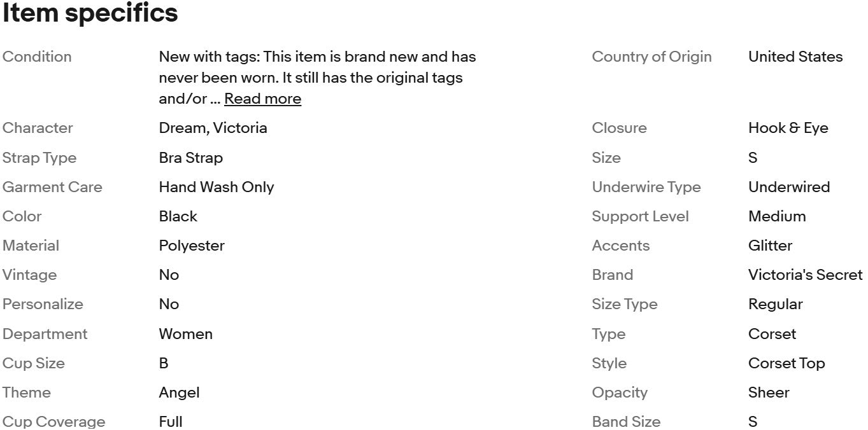The width and height of the screenshot is (868, 430).
Task: Select the Dream, Victoria character value
Action: (x=213, y=128)
